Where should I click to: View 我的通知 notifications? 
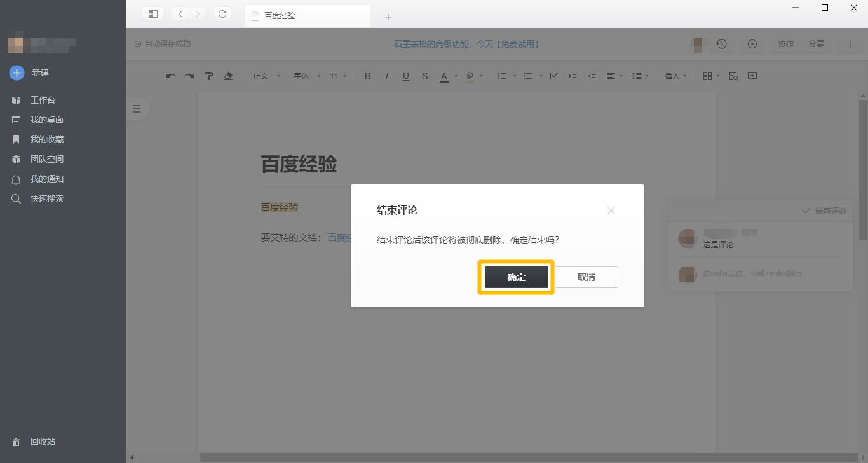[x=38, y=179]
